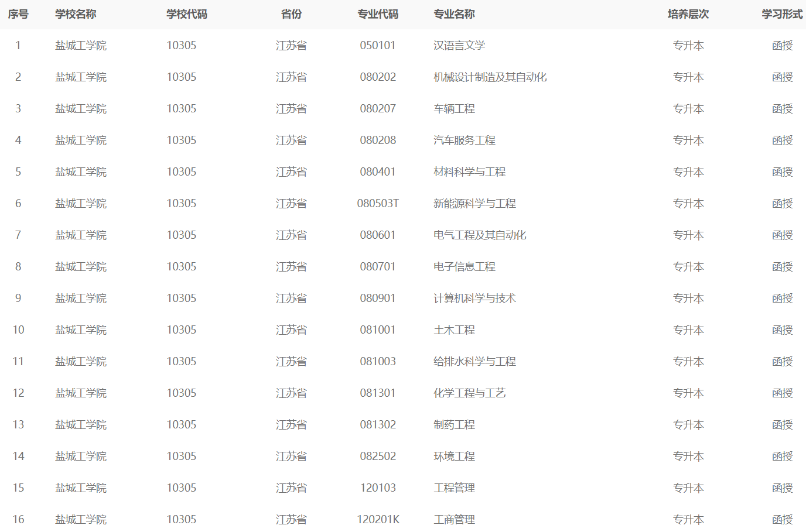Click the 省份 column header
This screenshot has height=532, width=806.
tap(291, 14)
